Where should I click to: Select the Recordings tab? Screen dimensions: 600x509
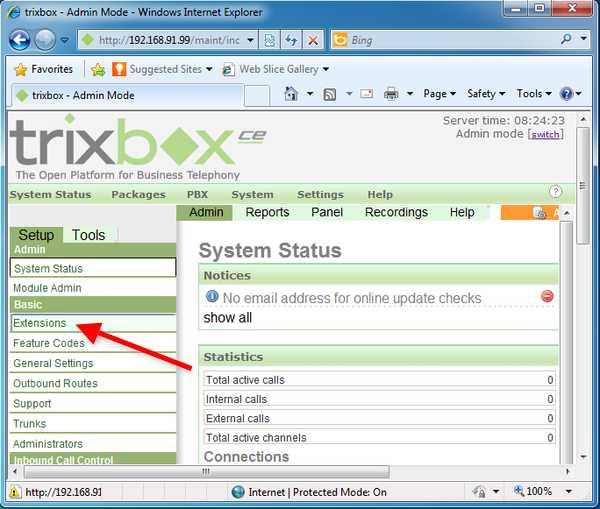(x=396, y=212)
